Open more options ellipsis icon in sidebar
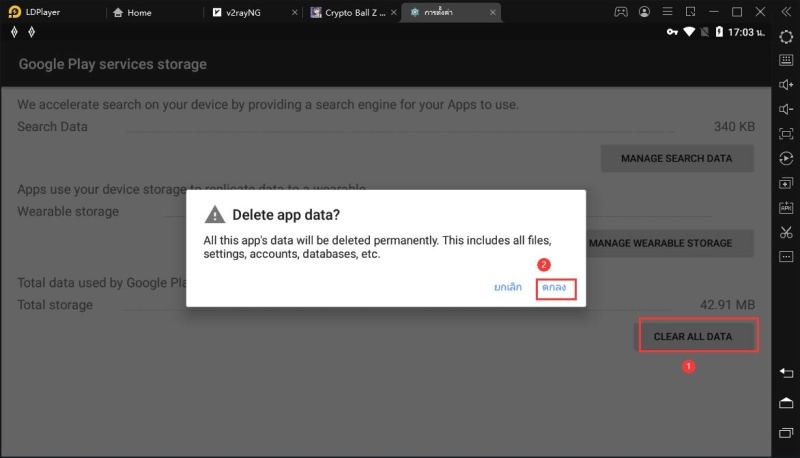Screen dimensions: 800x458 [786, 257]
